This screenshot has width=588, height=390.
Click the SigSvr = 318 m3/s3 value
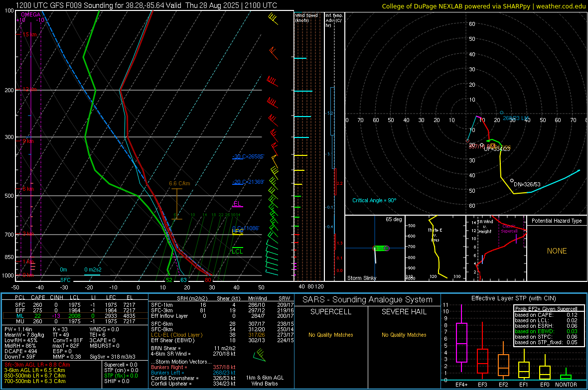(x=113, y=357)
